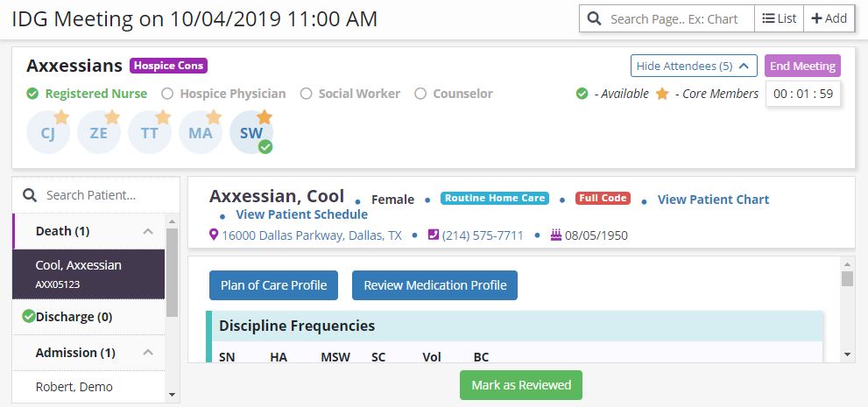Image resolution: width=868 pixels, height=407 pixels.
Task: Open Robert, Demo from Admission list
Action: coord(74,387)
